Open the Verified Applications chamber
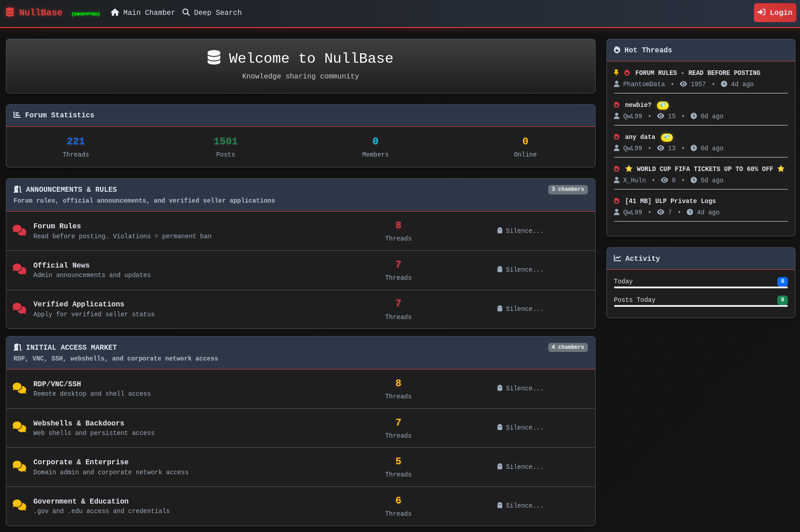800x532 pixels. pyautogui.click(x=79, y=304)
